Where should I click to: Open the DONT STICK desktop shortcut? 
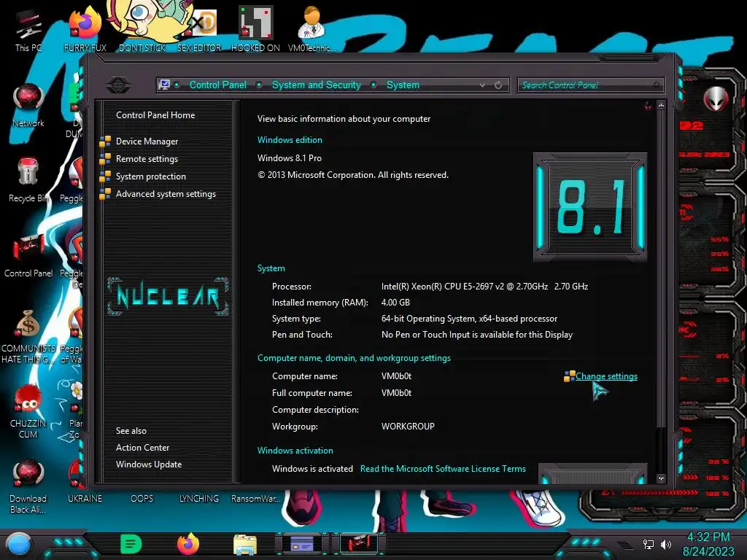tap(142, 26)
